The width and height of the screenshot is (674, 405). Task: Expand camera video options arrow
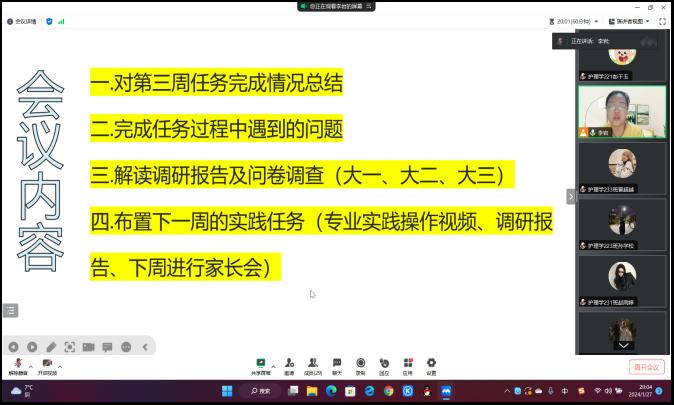click(60, 367)
